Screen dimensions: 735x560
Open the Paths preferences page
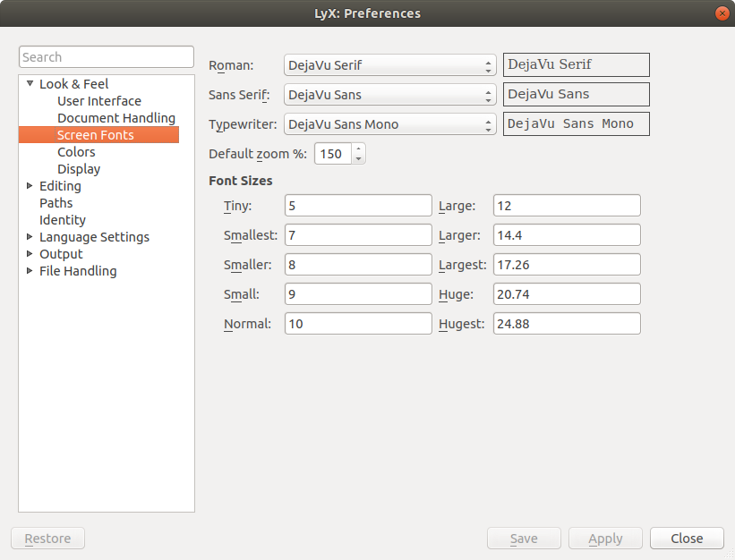[56, 203]
